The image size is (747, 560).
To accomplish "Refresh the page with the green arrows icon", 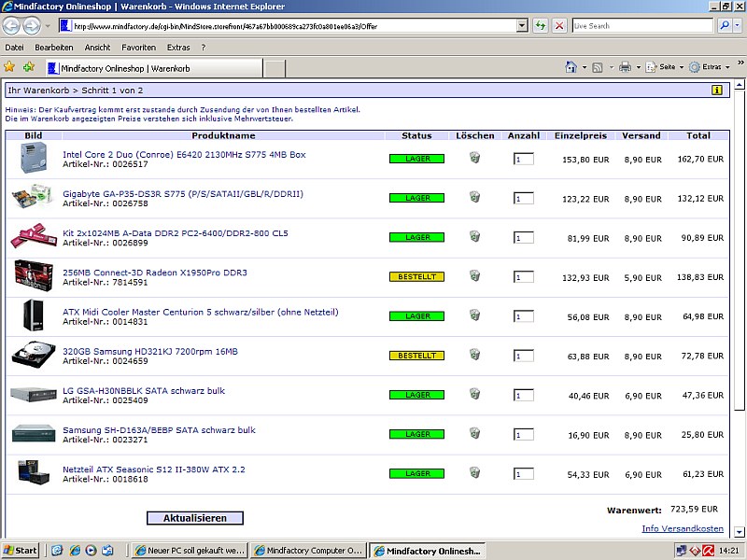I will tap(541, 26).
